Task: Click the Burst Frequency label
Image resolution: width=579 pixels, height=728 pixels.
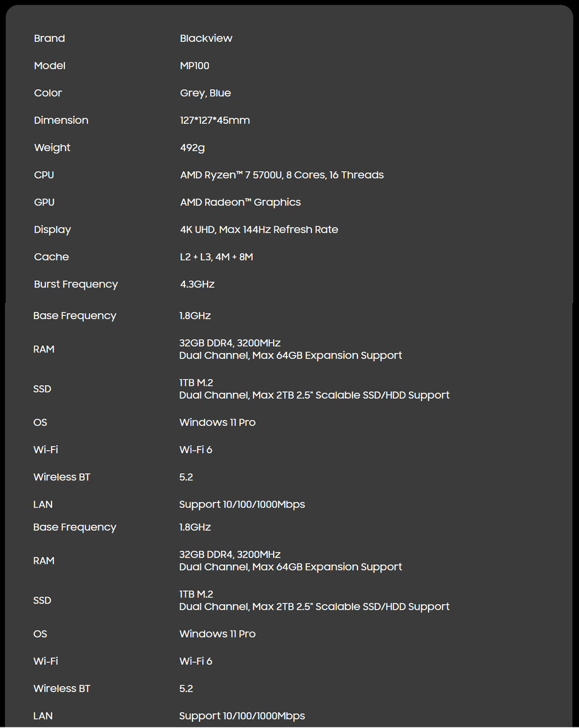Action: coord(76,284)
